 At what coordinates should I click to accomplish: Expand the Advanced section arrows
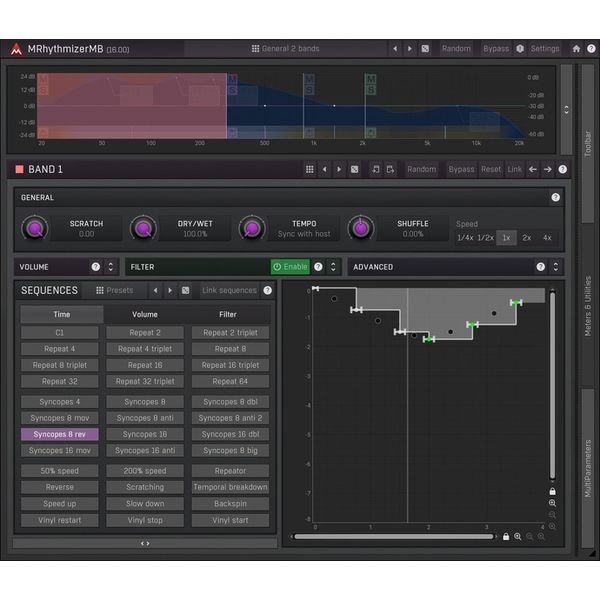pyautogui.click(x=556, y=267)
